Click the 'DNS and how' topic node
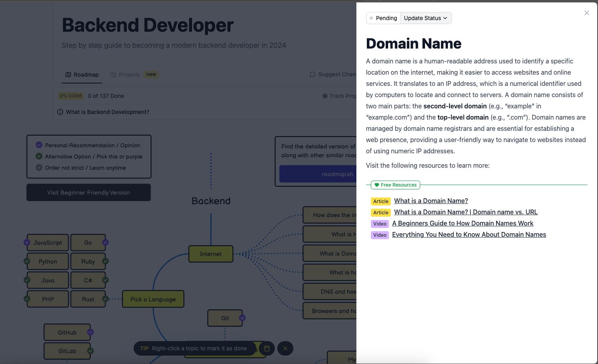598x364 pixels. click(x=330, y=292)
